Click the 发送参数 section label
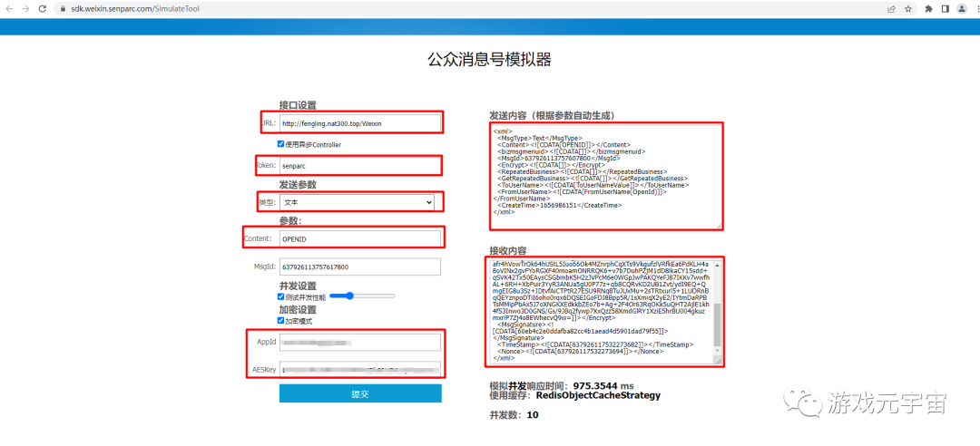Screen dimensions: 980x446 (298, 184)
